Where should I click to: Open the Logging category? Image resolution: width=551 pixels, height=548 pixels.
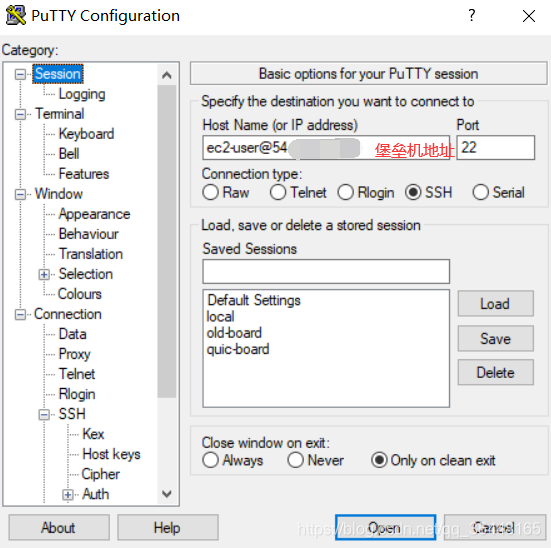click(x=82, y=94)
